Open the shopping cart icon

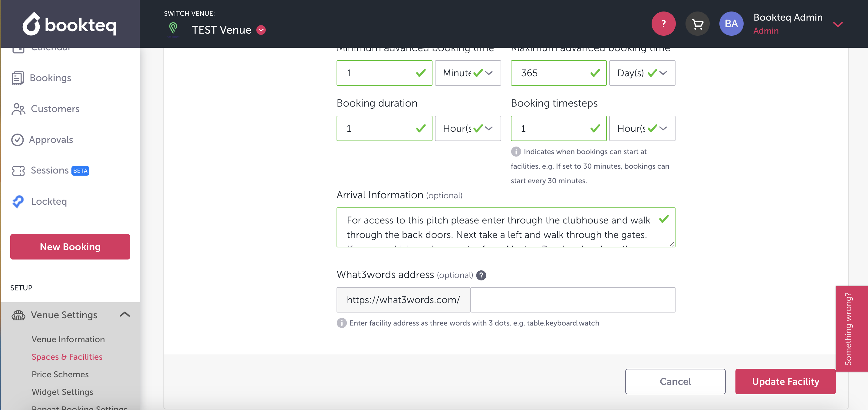point(697,24)
